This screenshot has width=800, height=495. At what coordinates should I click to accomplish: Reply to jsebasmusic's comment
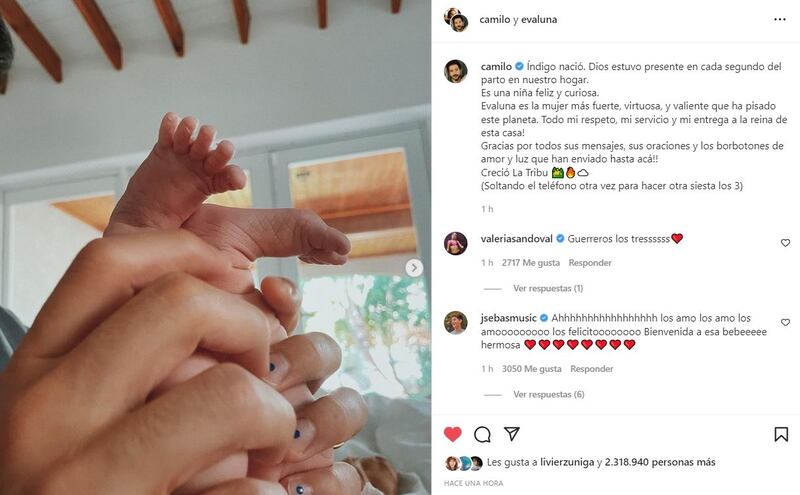[592, 369]
